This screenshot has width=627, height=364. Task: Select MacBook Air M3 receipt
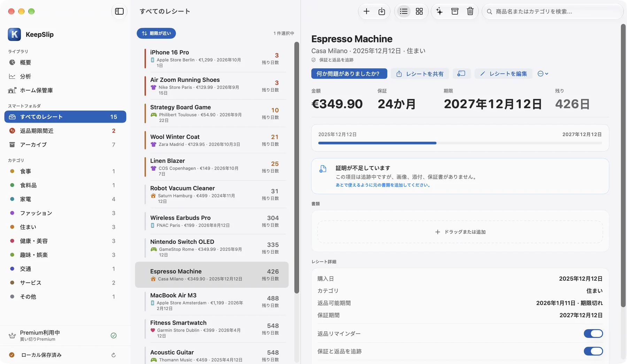(x=212, y=302)
